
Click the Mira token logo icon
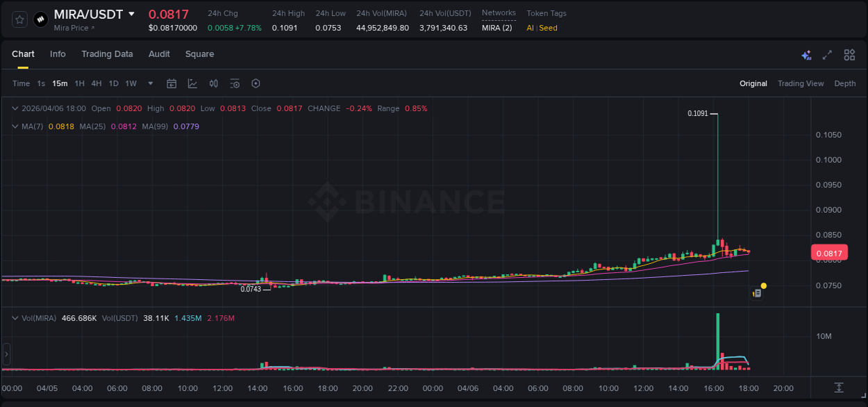(x=41, y=19)
